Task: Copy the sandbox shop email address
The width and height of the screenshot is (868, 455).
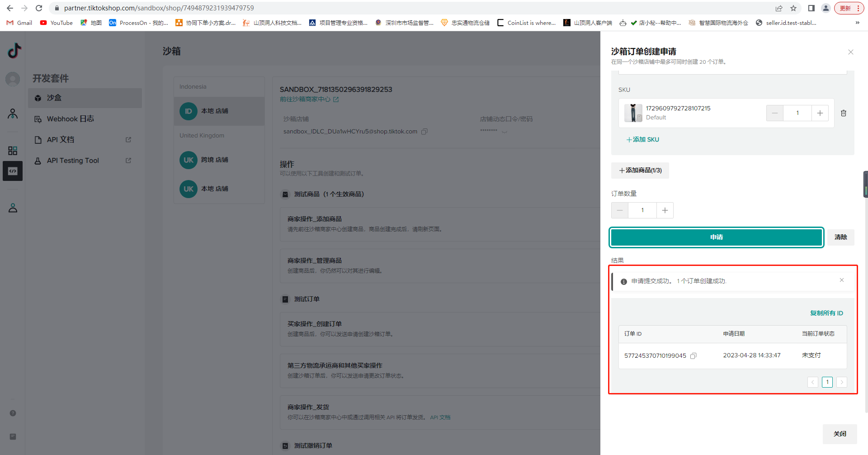Action: coord(424,132)
